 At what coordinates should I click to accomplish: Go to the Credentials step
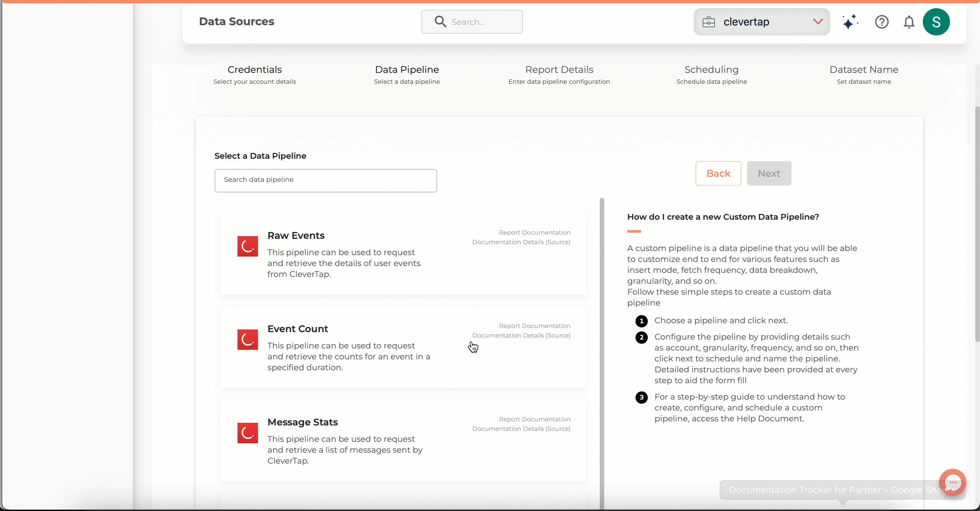click(255, 75)
